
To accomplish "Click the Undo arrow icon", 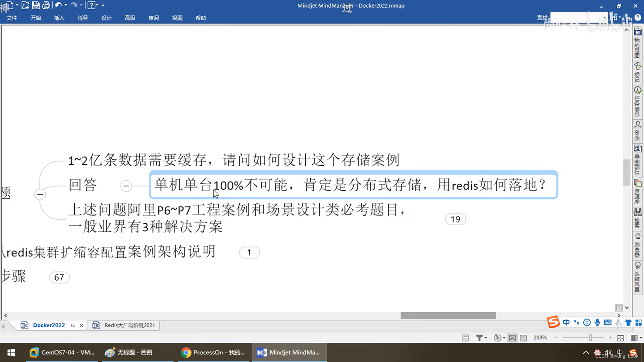I will click(58, 5).
